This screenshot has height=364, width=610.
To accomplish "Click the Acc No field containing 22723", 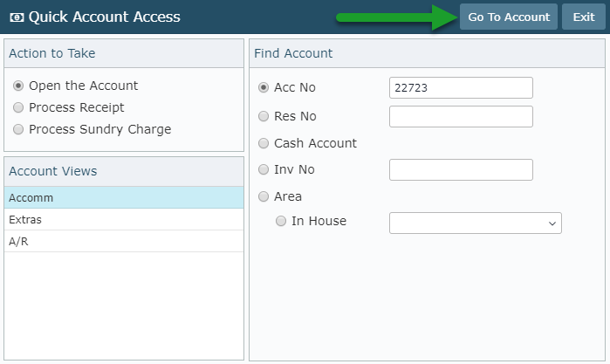I will pyautogui.click(x=461, y=87).
